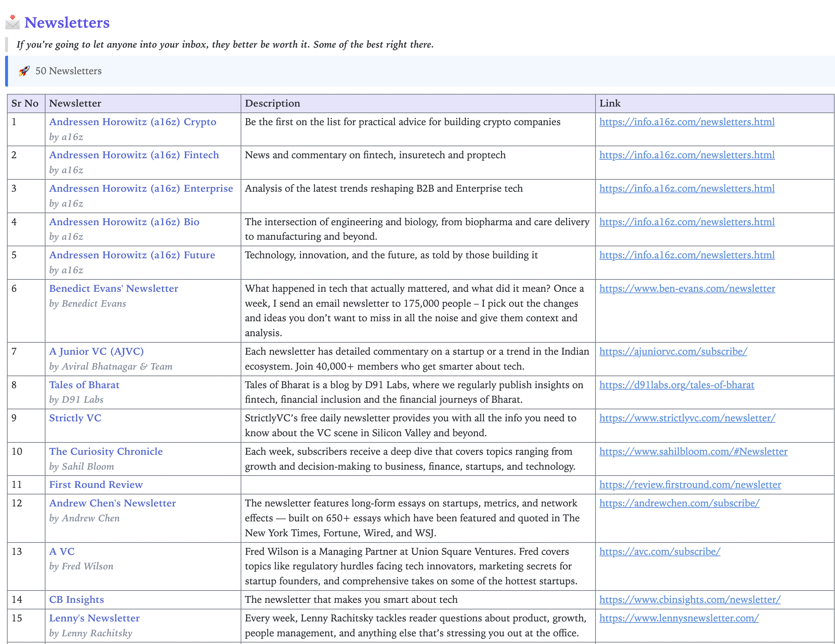Image resolution: width=835 pixels, height=644 pixels.
Task: Open CB Insights title link
Action: point(76,600)
